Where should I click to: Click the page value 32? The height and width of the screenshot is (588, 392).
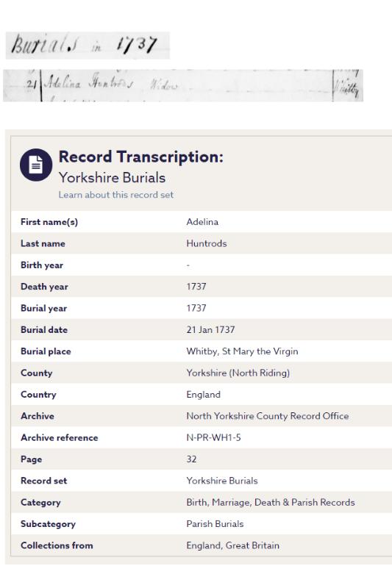coord(191,459)
